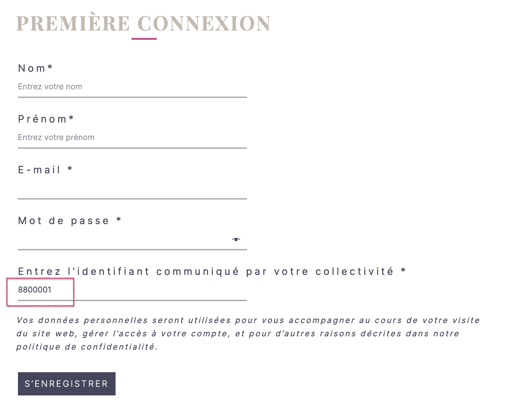Click the 'Nom' field label
Viewport: 532px width, 419px height.
[x=32, y=68]
